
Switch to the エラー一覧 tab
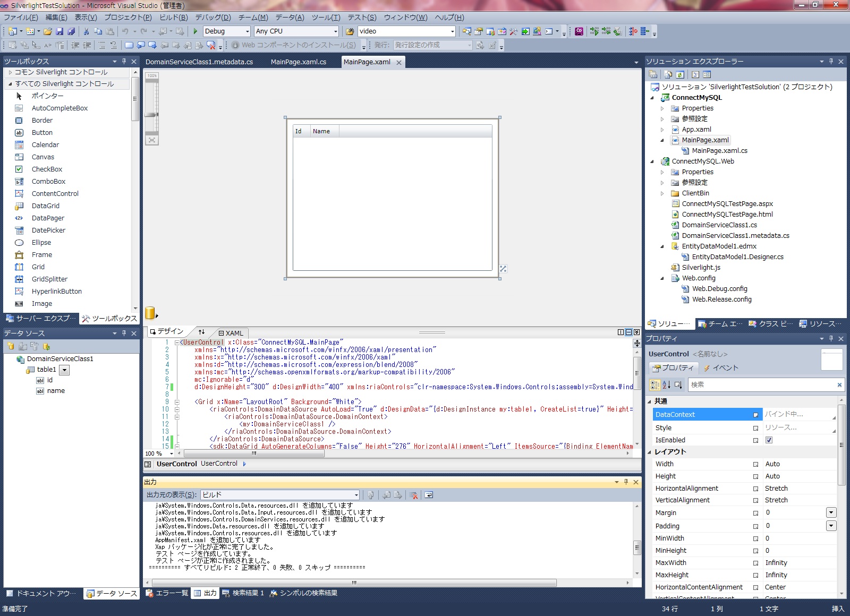(x=167, y=593)
